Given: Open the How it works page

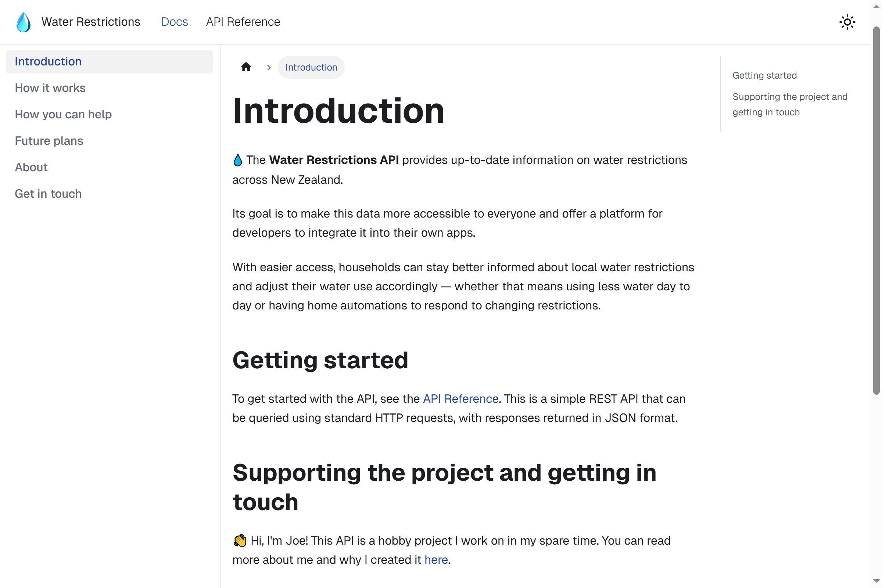Looking at the screenshot, I should coord(50,88).
